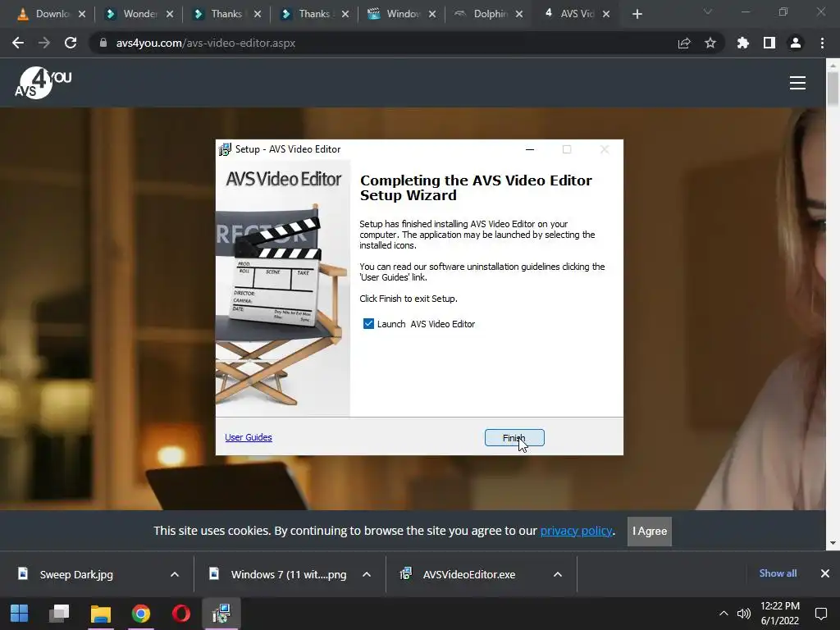Click the Finish button in Setup wizard
The image size is (840, 630).
point(514,438)
